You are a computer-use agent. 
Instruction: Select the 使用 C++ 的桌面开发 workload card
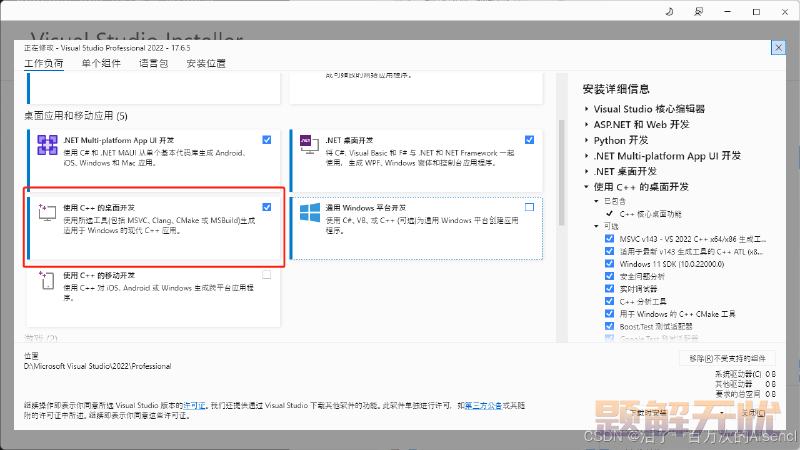[154, 228]
